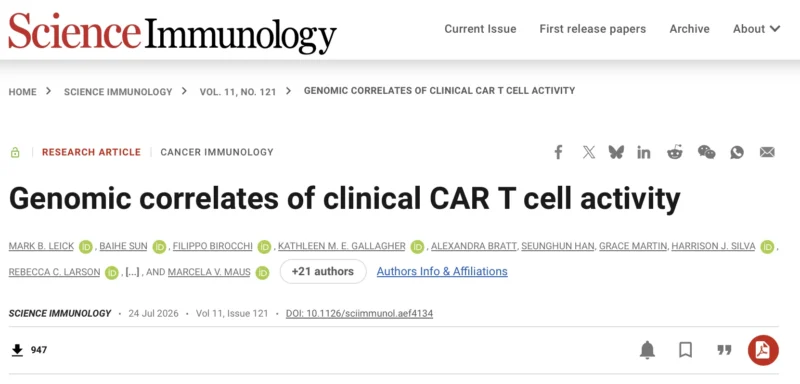800x384 pixels.
Task: Share article via WhatsApp icon
Action: (x=737, y=152)
